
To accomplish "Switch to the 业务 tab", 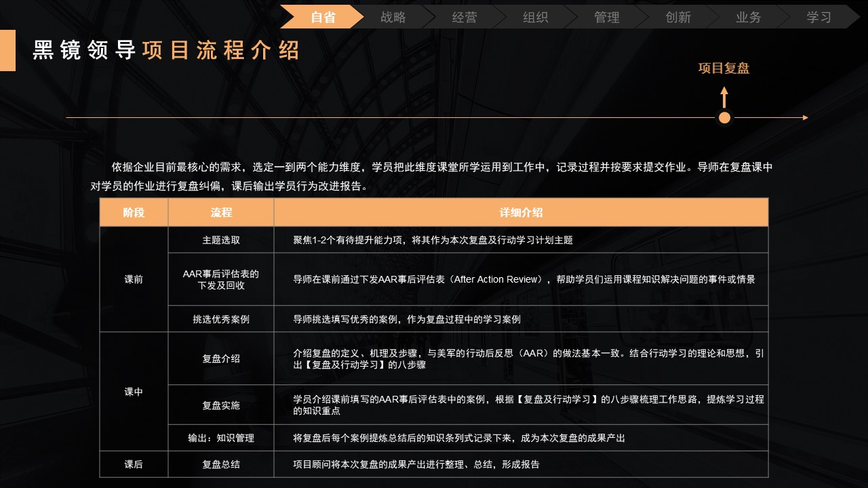I will click(x=749, y=17).
